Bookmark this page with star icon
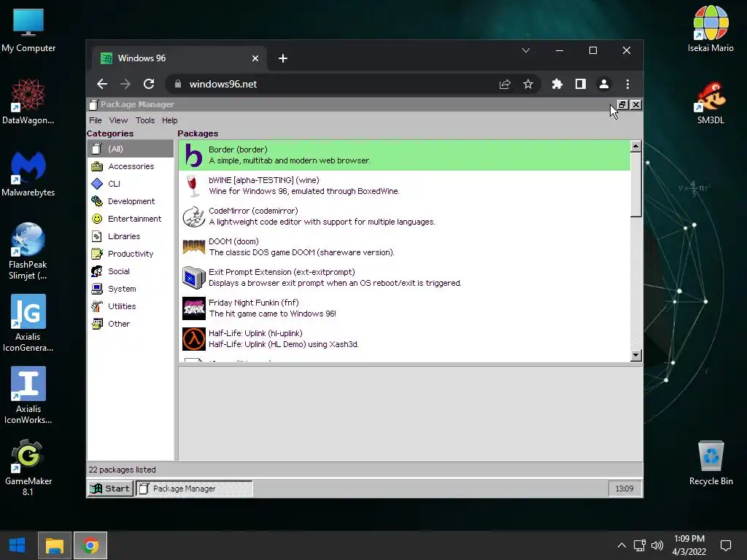747x560 pixels. 528,85
